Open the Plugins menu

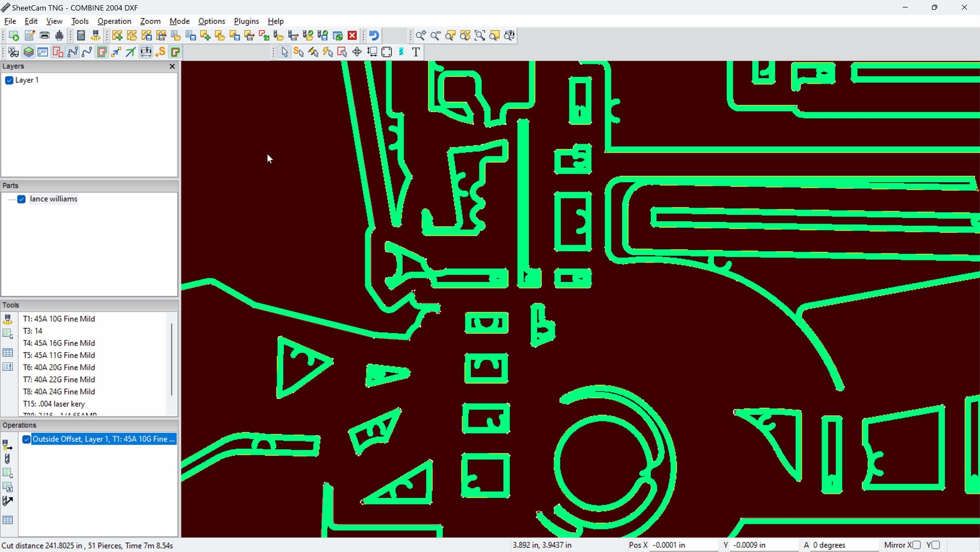247,21
